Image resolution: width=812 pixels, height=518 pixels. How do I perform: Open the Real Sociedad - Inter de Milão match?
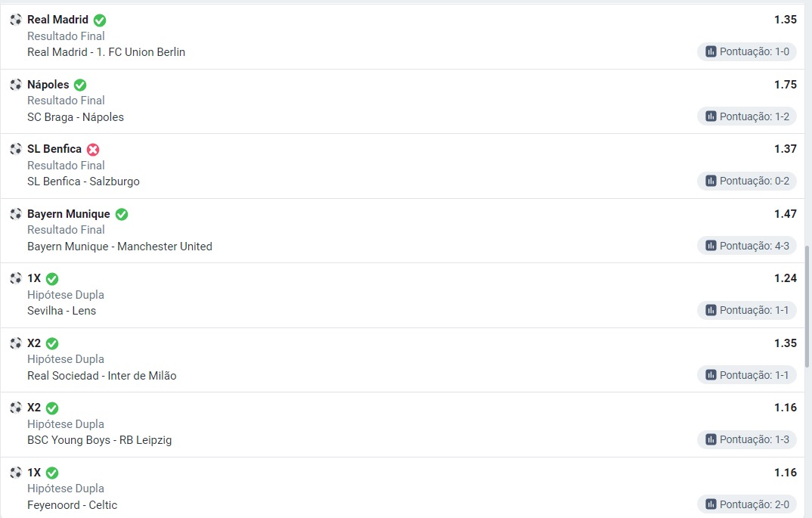click(x=102, y=376)
